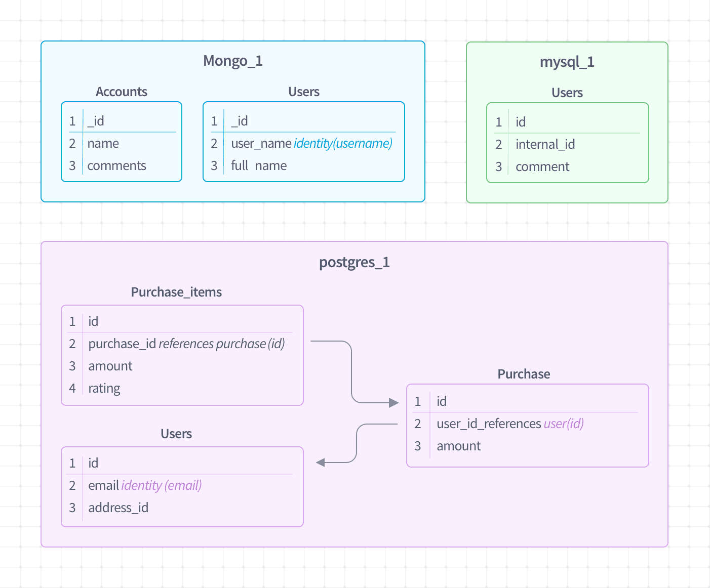Viewport: 710px width, 588px height.
Task: Click the user(id) annotation in Purchase
Action: click(564, 424)
